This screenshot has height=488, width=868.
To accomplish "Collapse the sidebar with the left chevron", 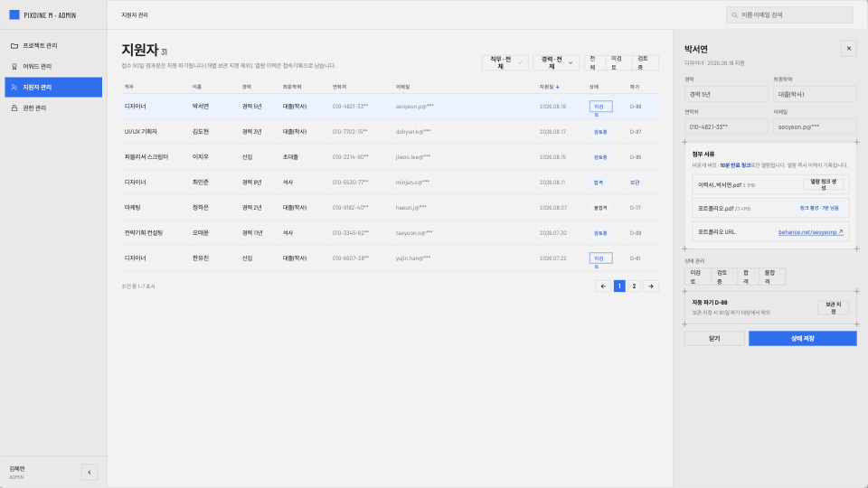I will tap(90, 472).
